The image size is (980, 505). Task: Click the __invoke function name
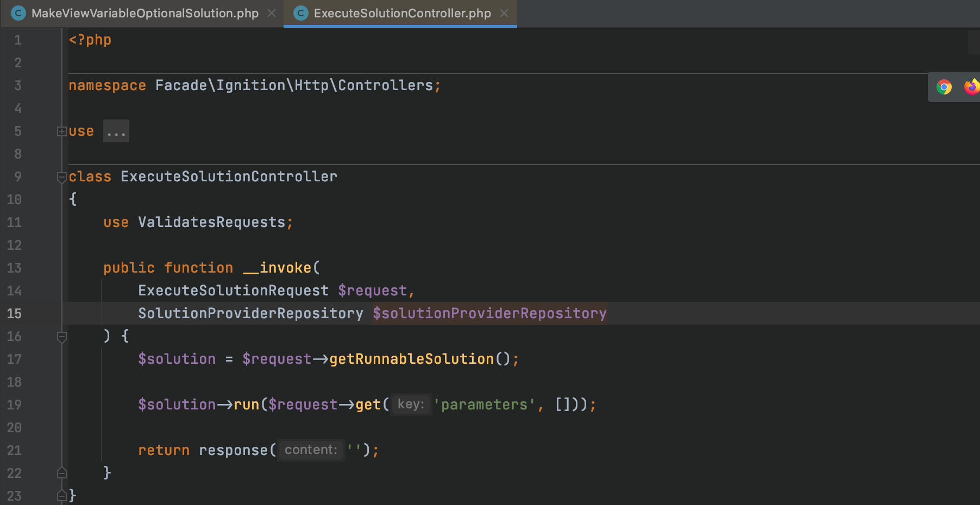pyautogui.click(x=277, y=268)
